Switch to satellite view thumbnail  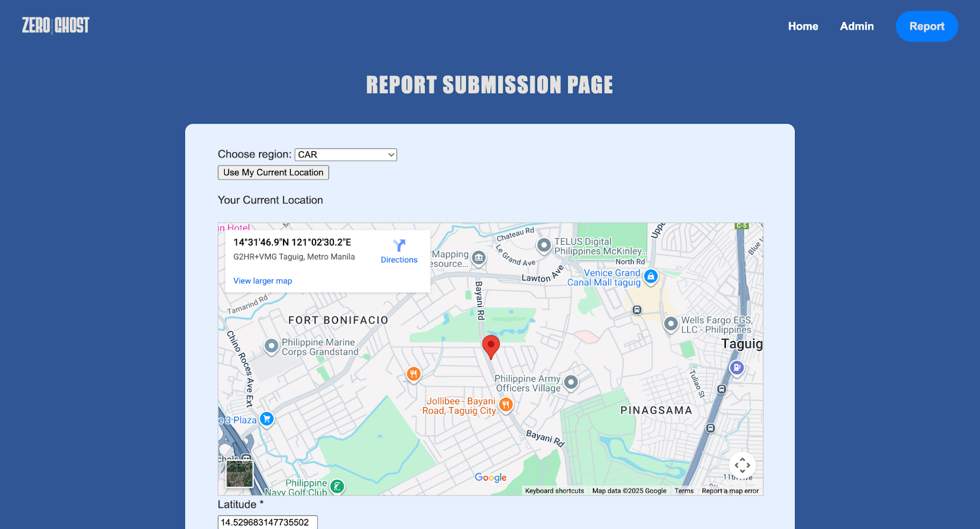[239, 474]
